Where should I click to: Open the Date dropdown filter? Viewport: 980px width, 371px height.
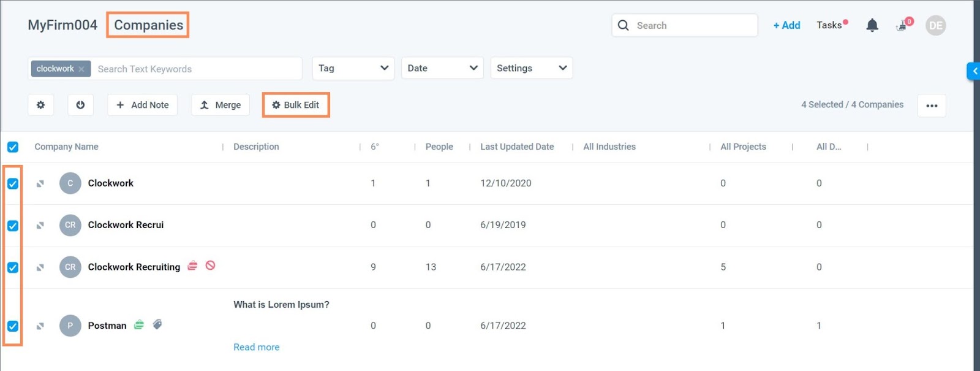[x=442, y=68]
